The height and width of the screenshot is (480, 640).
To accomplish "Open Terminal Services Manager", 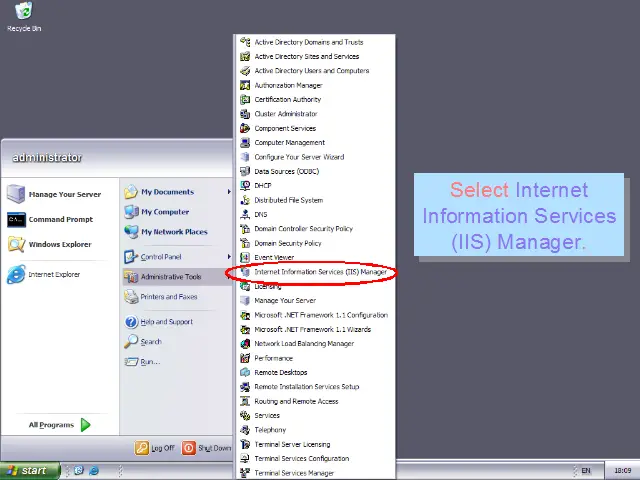I will click(x=314, y=473).
